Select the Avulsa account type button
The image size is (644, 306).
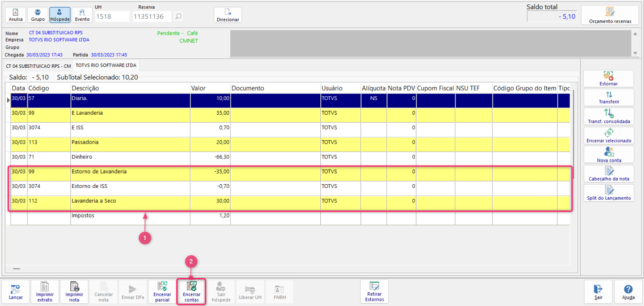pyautogui.click(x=15, y=15)
